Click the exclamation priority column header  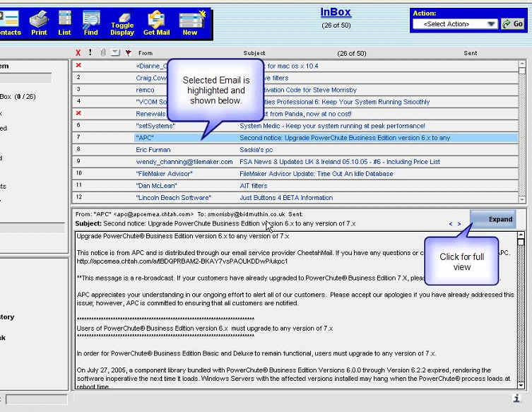[x=90, y=52]
